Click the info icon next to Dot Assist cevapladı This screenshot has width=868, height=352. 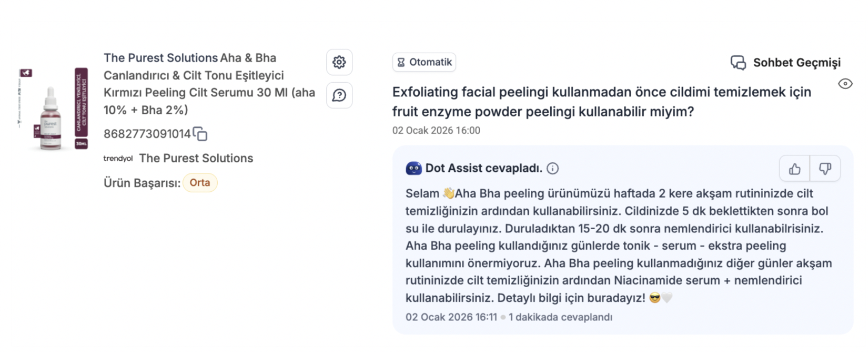553,168
